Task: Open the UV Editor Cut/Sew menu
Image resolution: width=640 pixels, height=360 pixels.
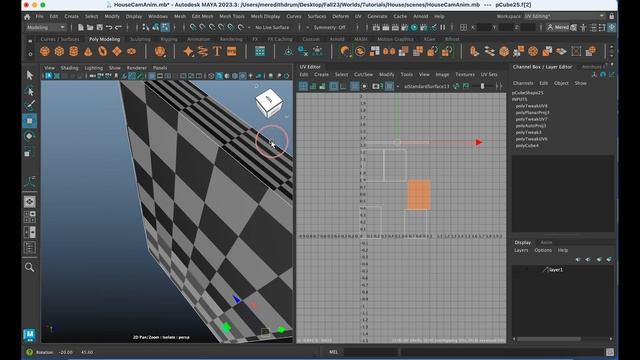Action: point(363,75)
